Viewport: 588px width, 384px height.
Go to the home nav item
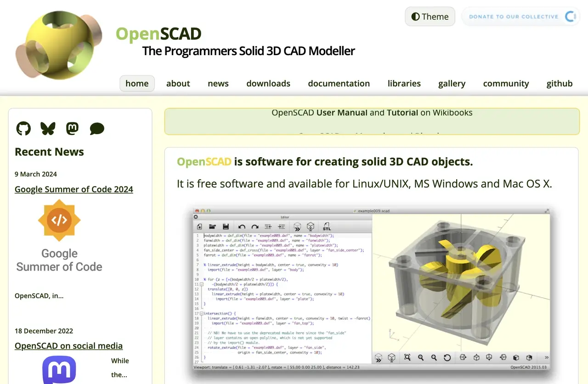(x=137, y=84)
